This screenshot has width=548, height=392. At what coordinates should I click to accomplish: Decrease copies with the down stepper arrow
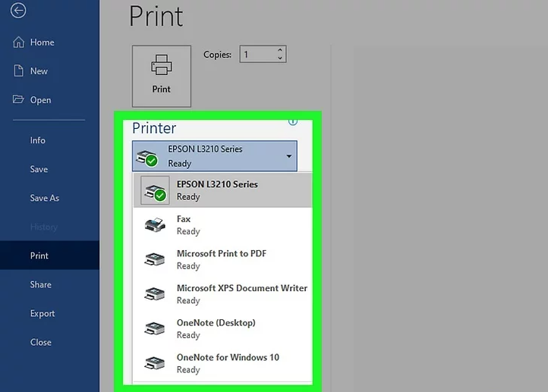(280, 58)
